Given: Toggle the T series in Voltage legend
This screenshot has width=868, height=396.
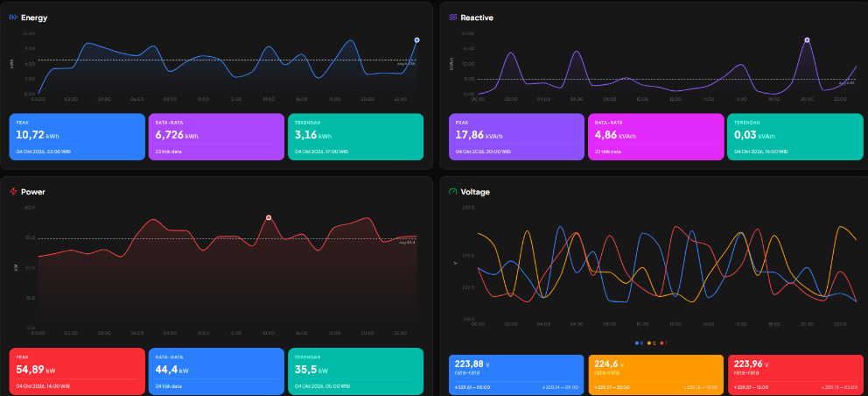Looking at the screenshot, I should pos(664,343).
